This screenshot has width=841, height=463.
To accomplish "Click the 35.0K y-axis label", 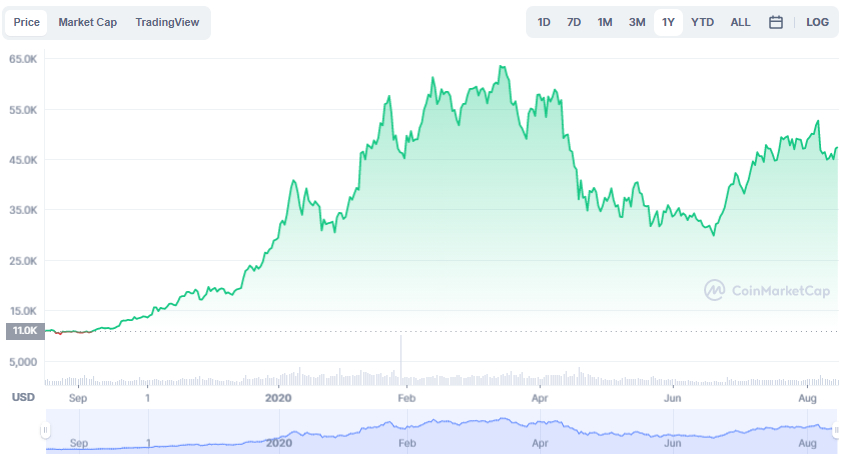I will (x=23, y=210).
